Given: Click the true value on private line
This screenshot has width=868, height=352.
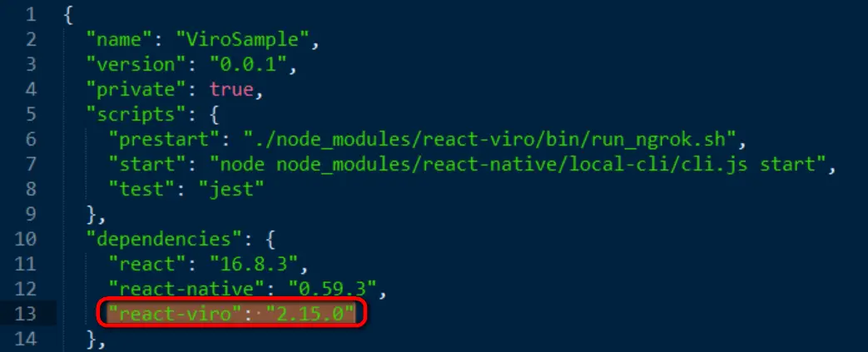Looking at the screenshot, I should (x=231, y=89).
